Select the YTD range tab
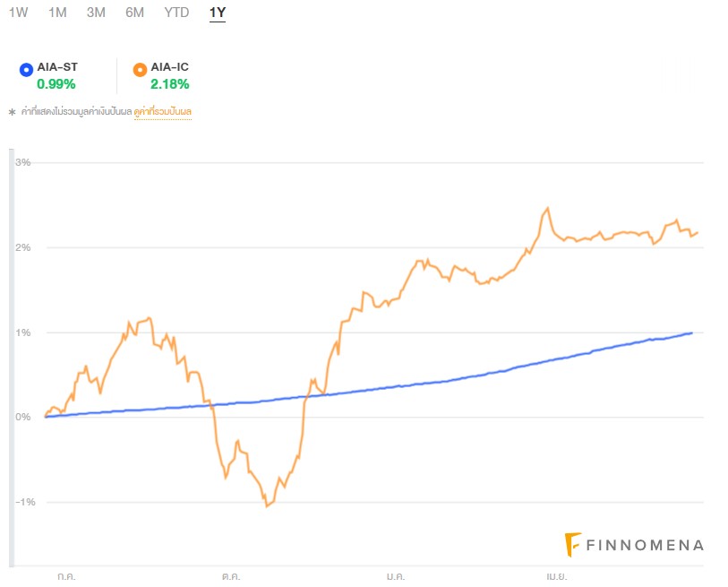 (176, 13)
